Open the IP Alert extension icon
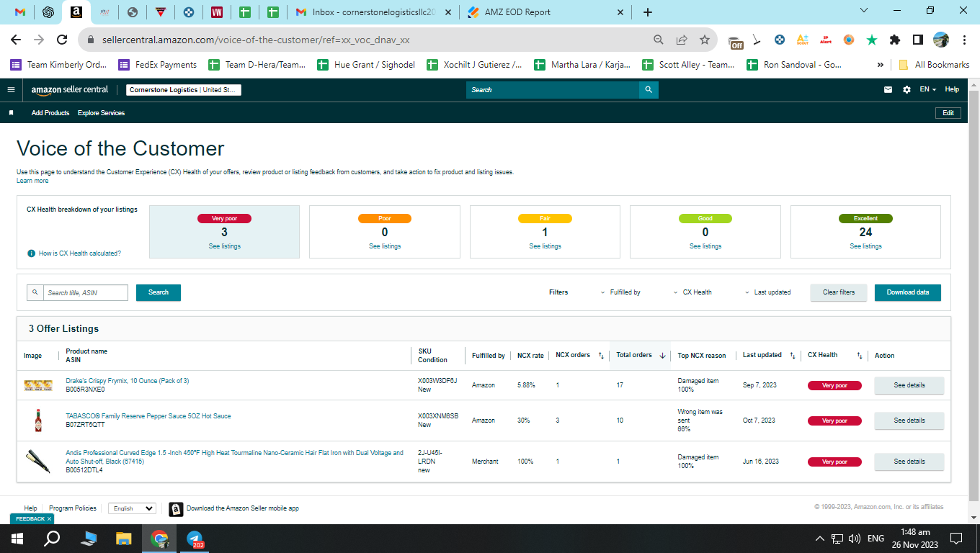This screenshot has height=553, width=980. (x=826, y=40)
